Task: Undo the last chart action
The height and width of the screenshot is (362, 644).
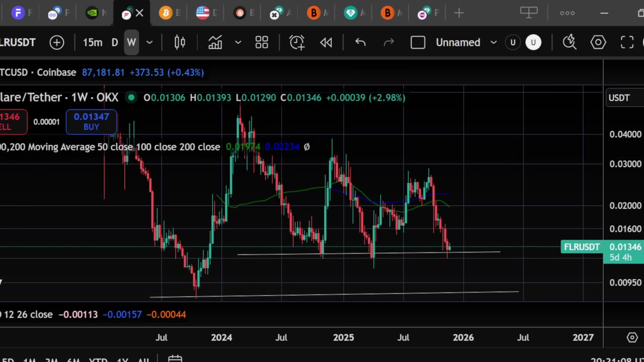Action: pos(360,43)
